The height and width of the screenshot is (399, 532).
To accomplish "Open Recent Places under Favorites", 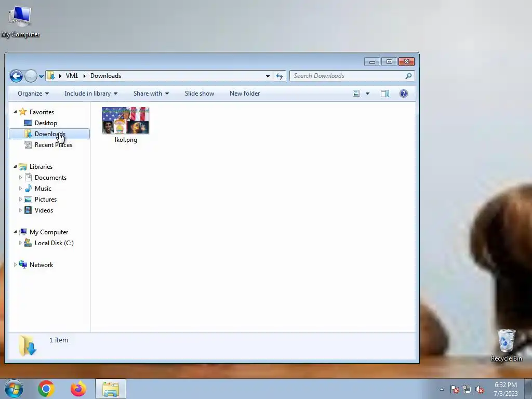I will coord(54,144).
